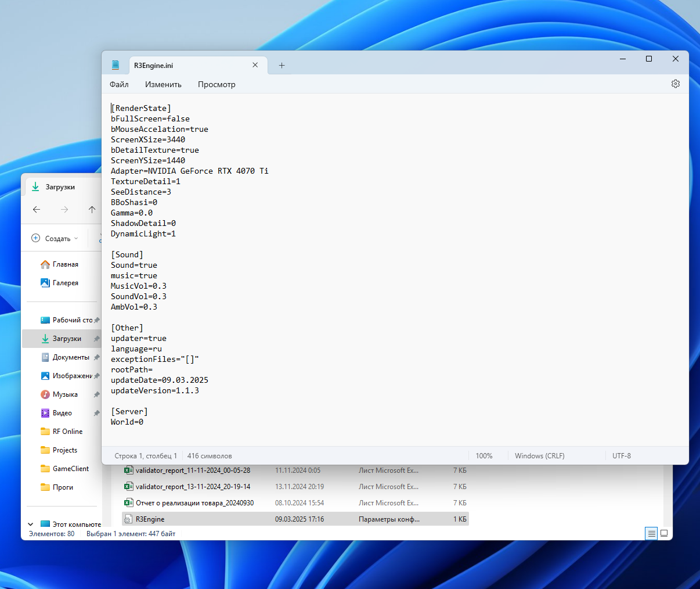Screen dimensions: 700x589
Task: Close the R3Engine.ini tab
Action: [x=255, y=65]
